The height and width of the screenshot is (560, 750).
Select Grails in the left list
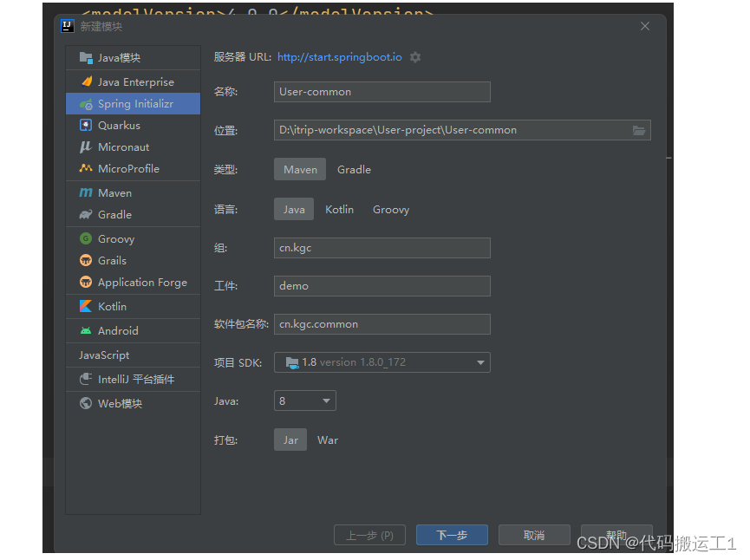[x=133, y=260]
